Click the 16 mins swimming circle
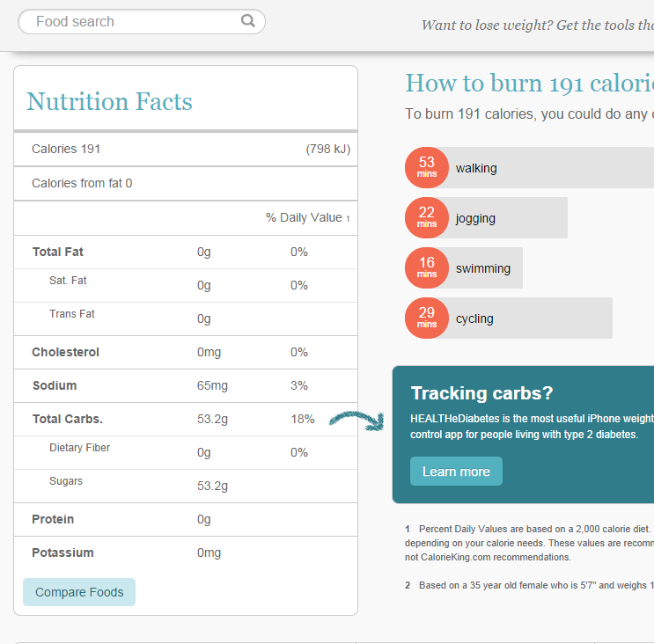 (x=427, y=268)
